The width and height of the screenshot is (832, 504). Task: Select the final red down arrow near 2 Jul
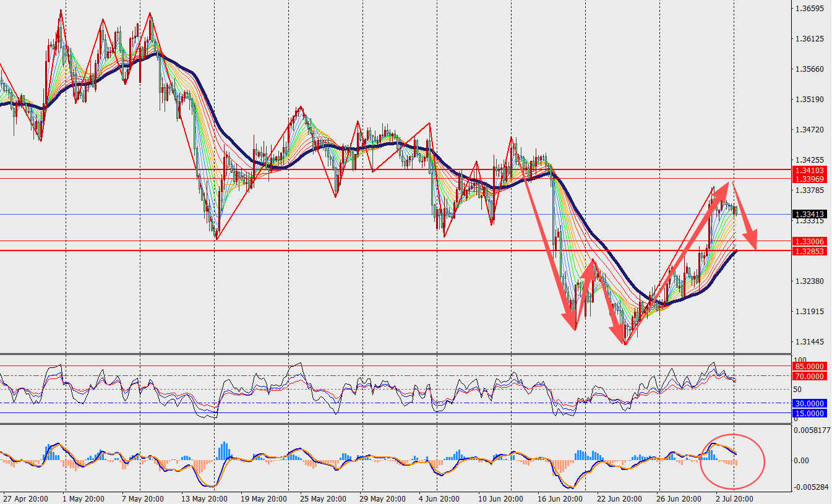[745, 215]
